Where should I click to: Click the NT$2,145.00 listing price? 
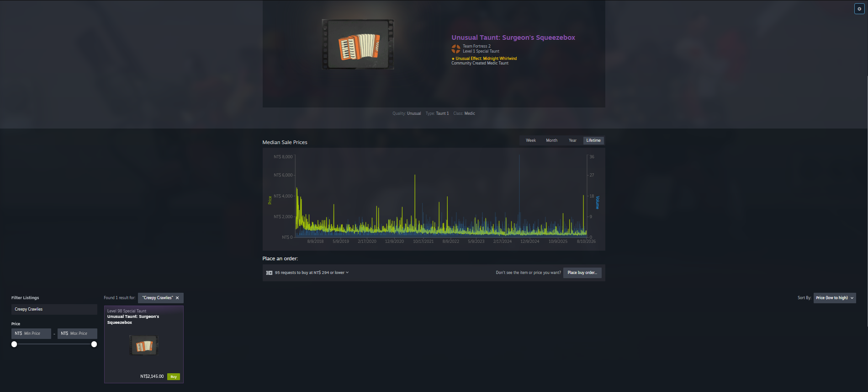152,376
